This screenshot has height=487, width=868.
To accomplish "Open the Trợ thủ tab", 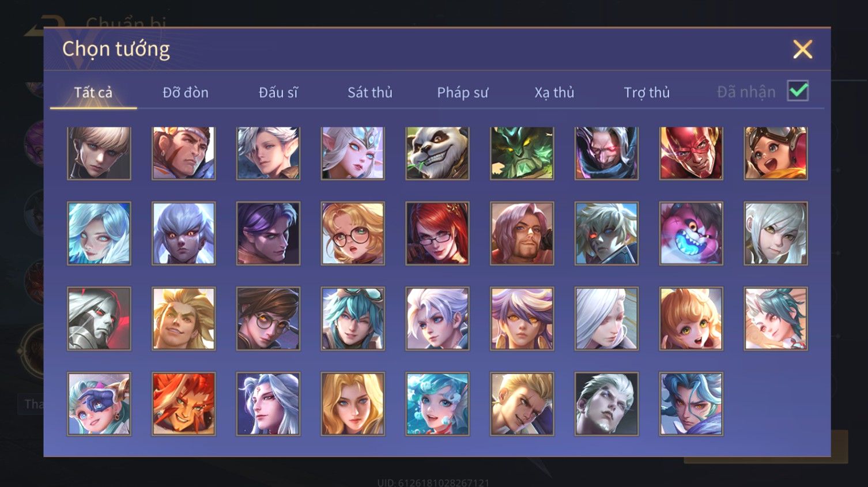I will 647,92.
